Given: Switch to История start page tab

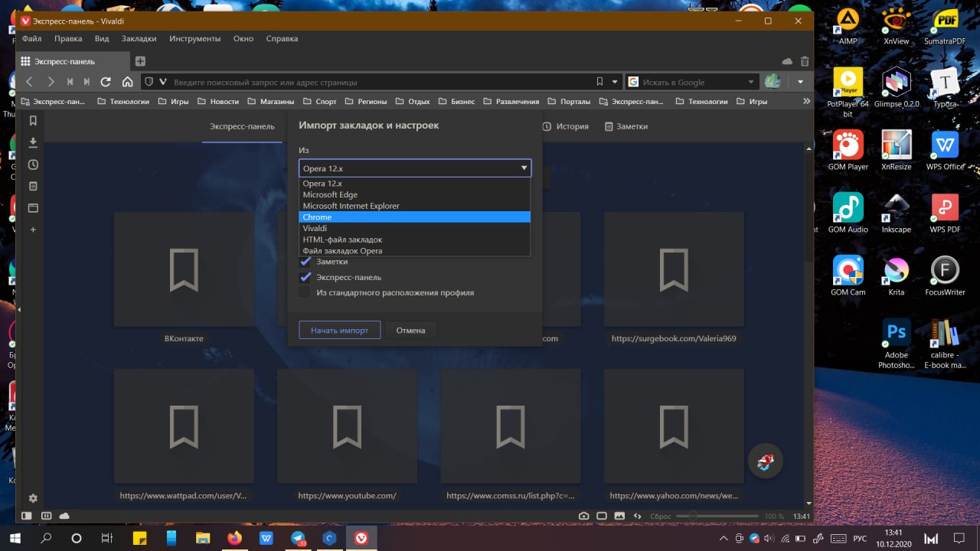Looking at the screenshot, I should (566, 126).
